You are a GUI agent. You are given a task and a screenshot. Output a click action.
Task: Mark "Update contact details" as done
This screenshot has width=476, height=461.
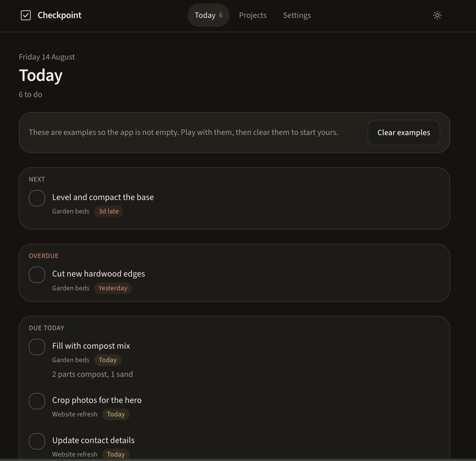[x=37, y=441]
